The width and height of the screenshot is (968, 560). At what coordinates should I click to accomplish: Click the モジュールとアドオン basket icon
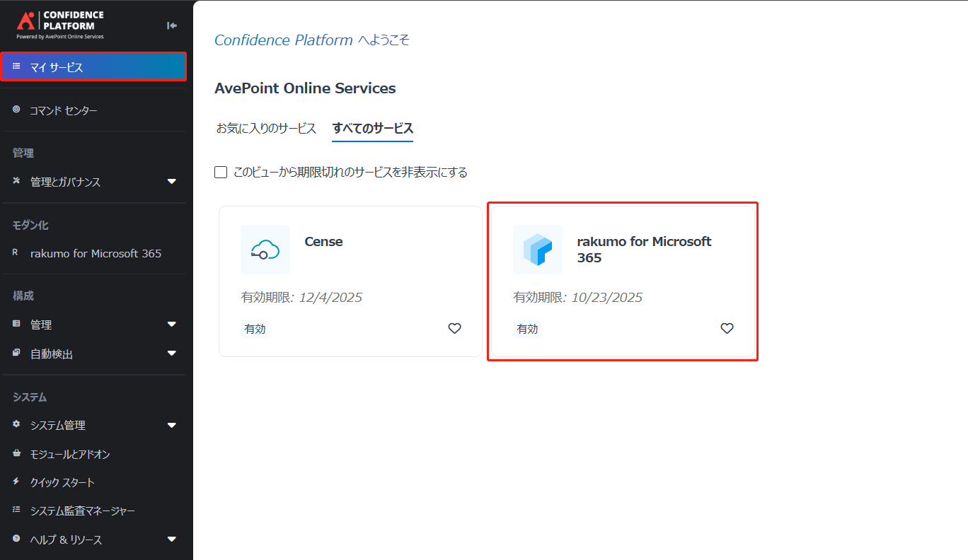pyautogui.click(x=16, y=453)
